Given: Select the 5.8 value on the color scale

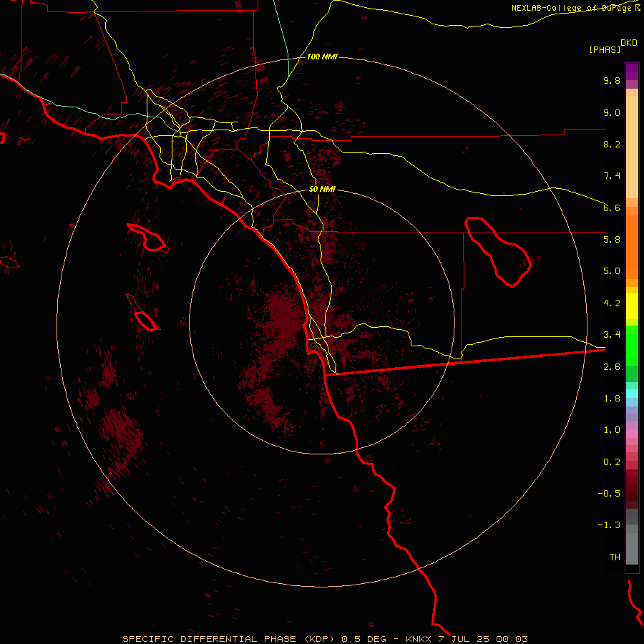Looking at the screenshot, I should (x=612, y=240).
